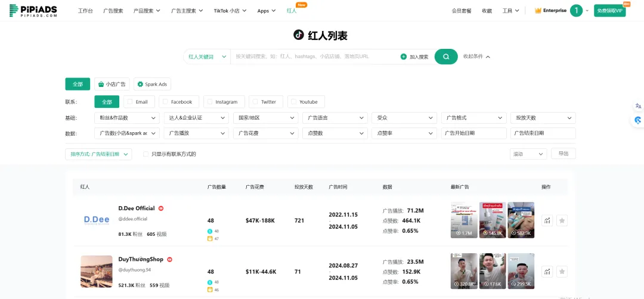Click the green plus add-to-search icon
The height and width of the screenshot is (299, 644).
[x=403, y=57]
